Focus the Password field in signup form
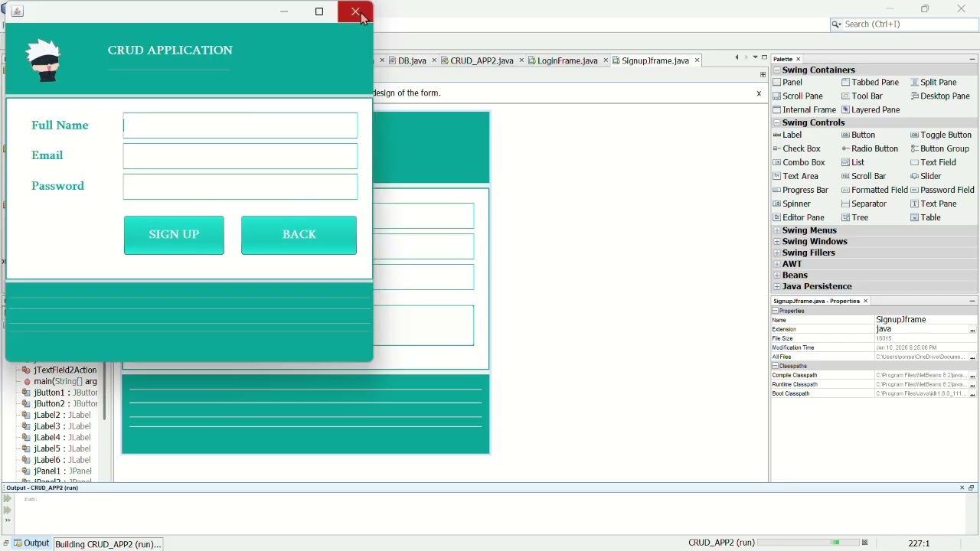 pos(240,187)
